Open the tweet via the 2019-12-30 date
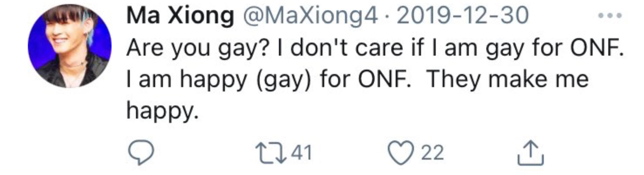 pyautogui.click(x=462, y=16)
